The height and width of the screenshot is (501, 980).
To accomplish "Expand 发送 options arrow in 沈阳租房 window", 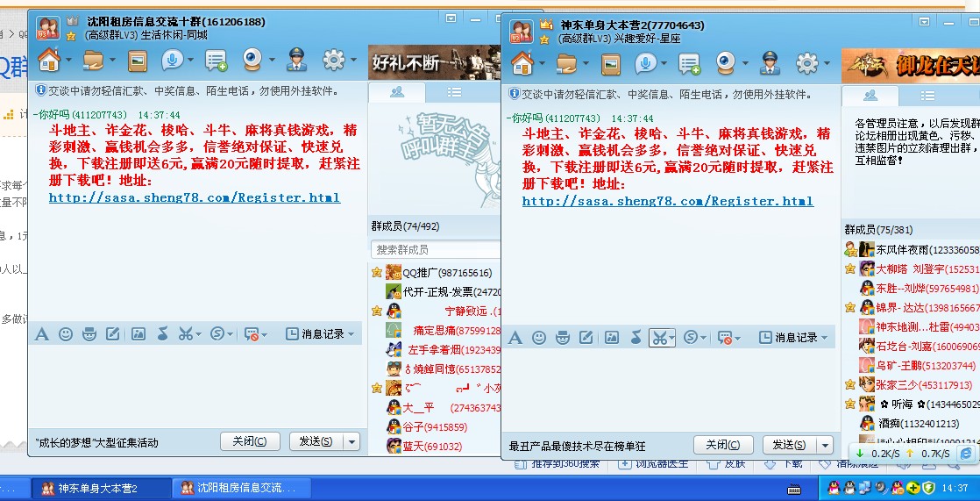I will pyautogui.click(x=352, y=441).
